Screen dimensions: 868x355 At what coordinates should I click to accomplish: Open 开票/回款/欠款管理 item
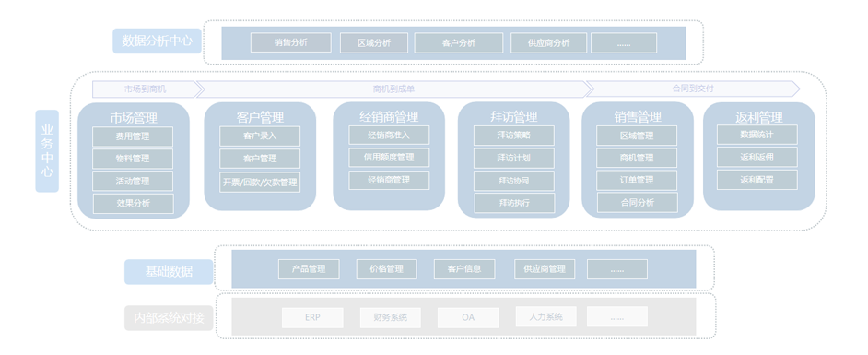[260, 182]
